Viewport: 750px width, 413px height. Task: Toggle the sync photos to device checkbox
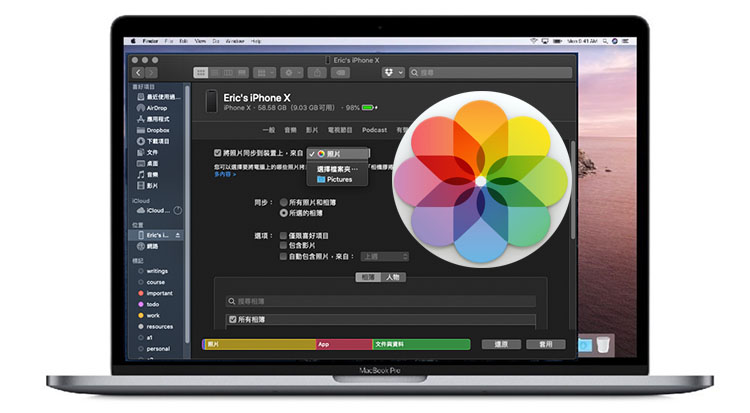pyautogui.click(x=218, y=153)
